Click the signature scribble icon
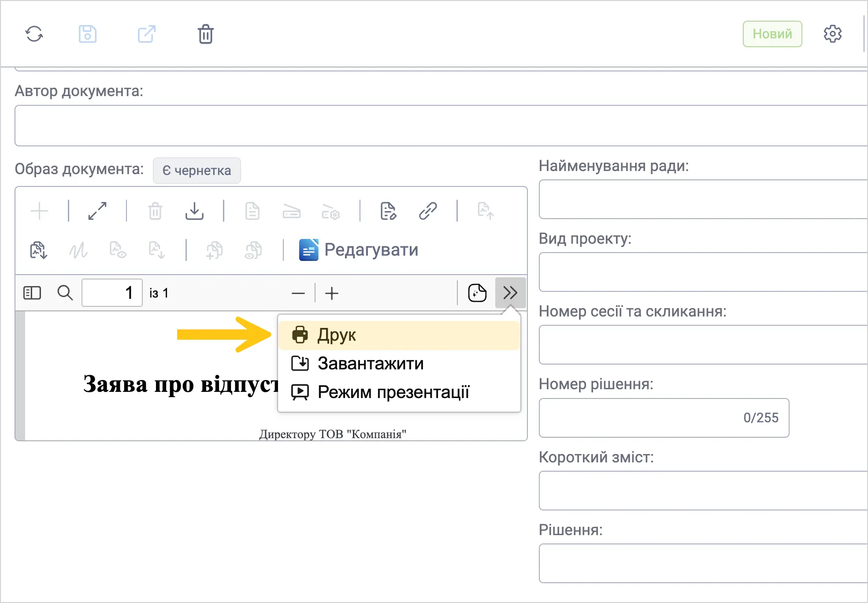Image resolution: width=868 pixels, height=603 pixels. coord(78,250)
